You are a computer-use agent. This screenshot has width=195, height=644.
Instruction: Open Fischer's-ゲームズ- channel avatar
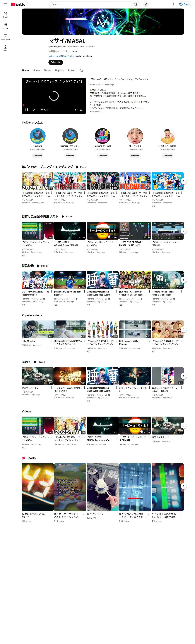pos(103,136)
